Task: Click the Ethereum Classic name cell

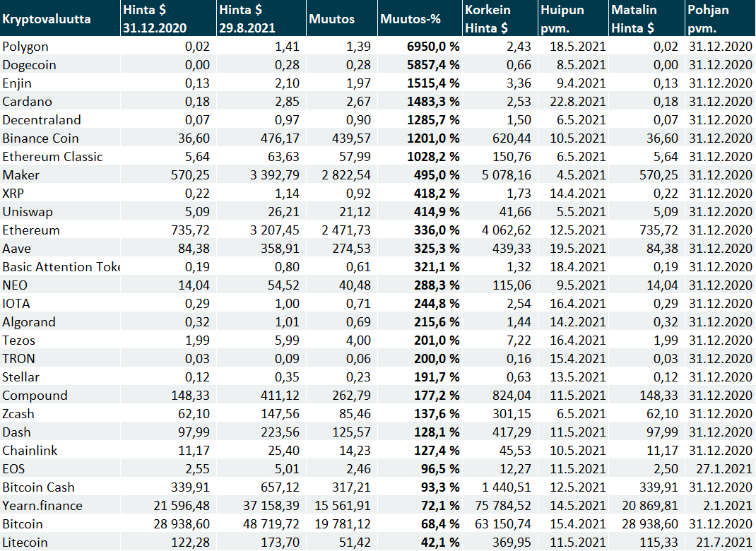Action: (x=52, y=157)
